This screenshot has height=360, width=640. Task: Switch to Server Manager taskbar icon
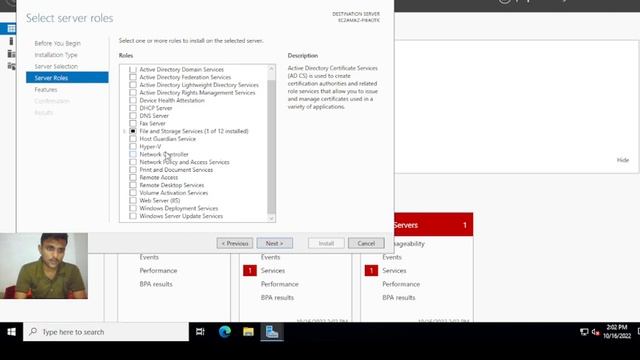pyautogui.click(x=272, y=332)
